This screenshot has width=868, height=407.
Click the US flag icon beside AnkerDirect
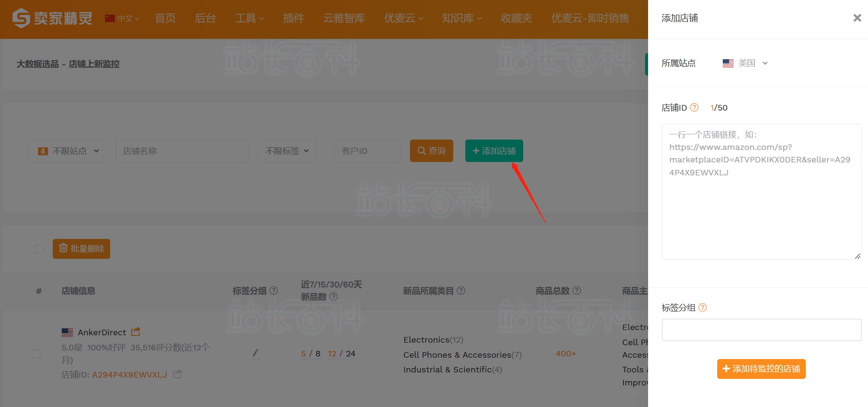(67, 332)
